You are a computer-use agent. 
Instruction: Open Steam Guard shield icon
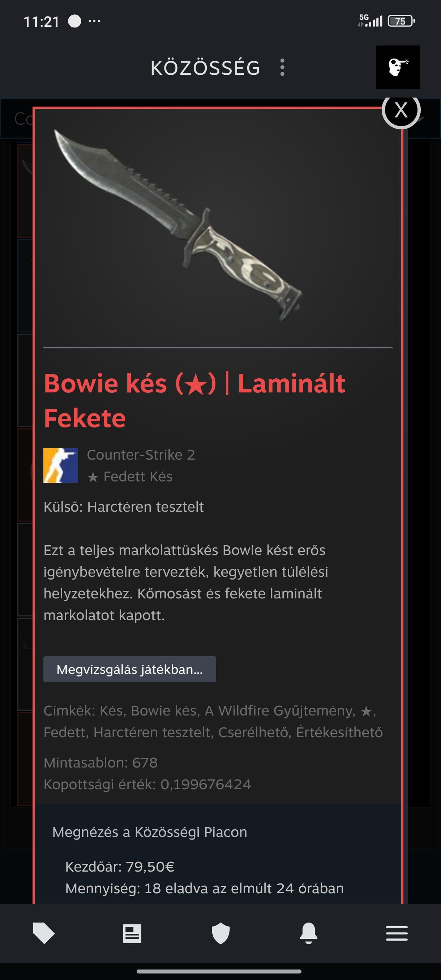221,933
